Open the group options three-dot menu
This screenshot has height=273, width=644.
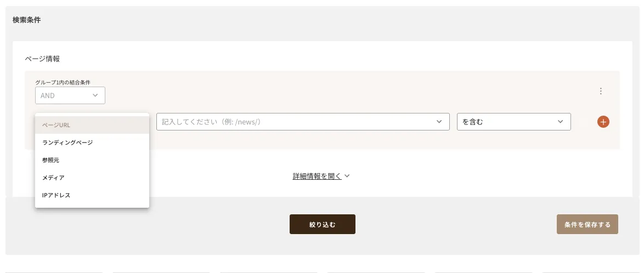point(601,92)
